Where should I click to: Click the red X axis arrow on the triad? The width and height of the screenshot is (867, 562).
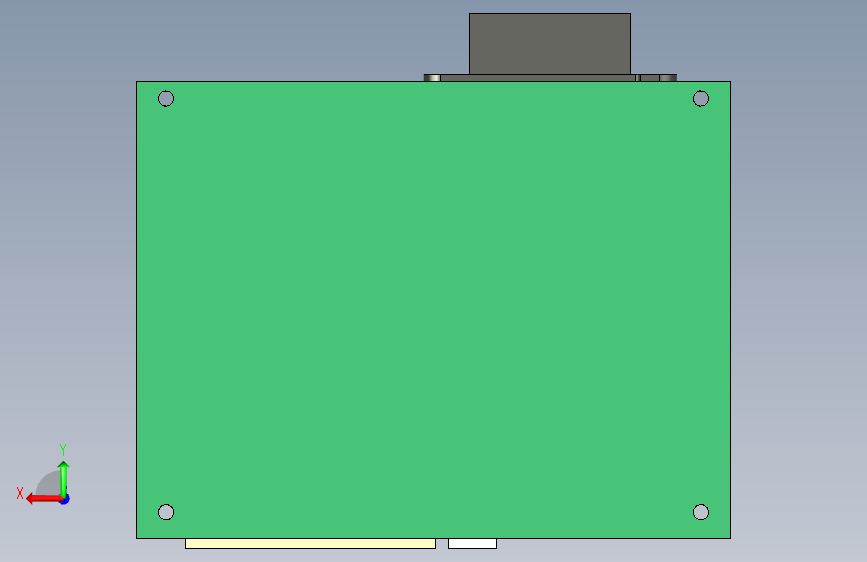pyautogui.click(x=43, y=499)
